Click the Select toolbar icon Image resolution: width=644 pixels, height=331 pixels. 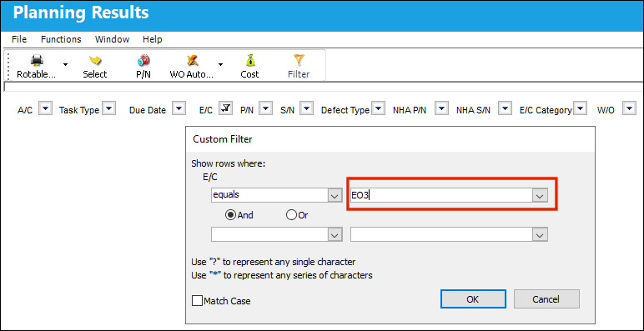pyautogui.click(x=95, y=61)
